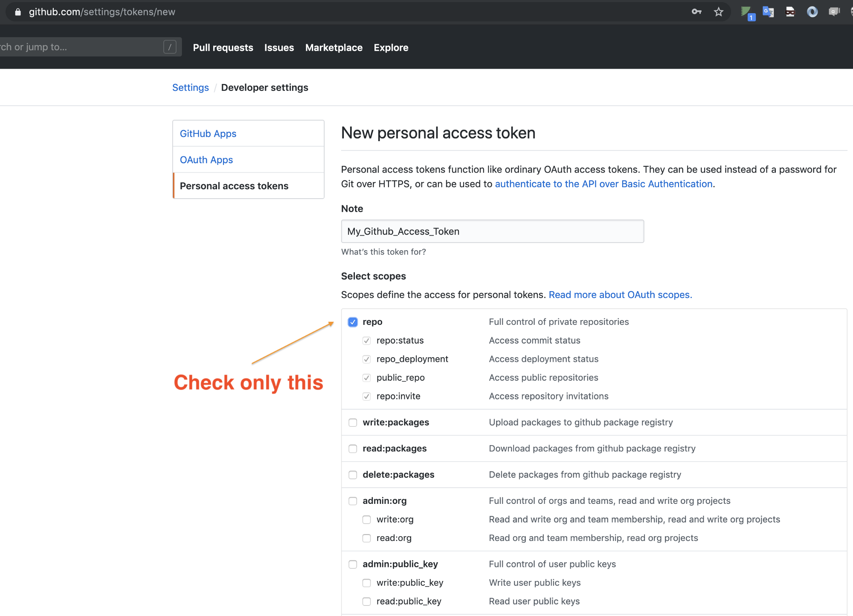Open Read more about OAuth scopes link
The width and height of the screenshot is (853, 616).
click(620, 295)
